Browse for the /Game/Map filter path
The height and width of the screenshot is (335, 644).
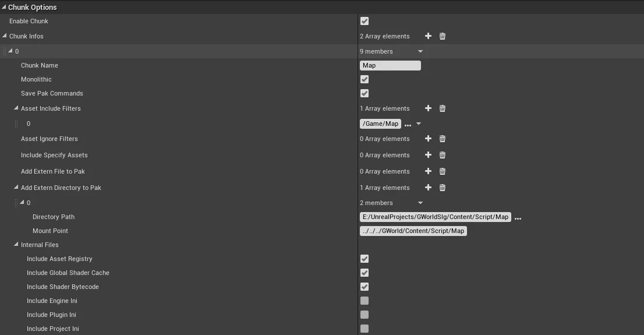(x=408, y=125)
